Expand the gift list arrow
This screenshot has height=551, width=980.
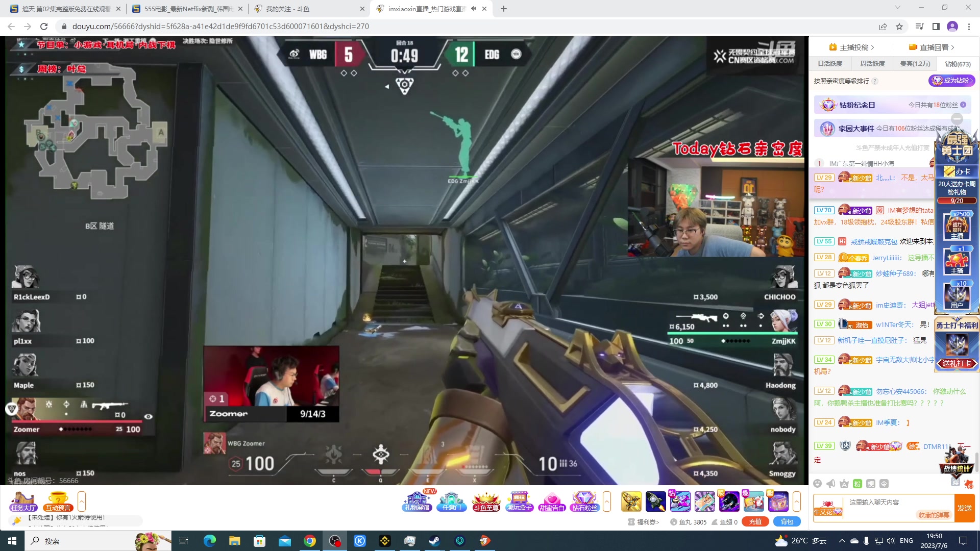(x=797, y=502)
